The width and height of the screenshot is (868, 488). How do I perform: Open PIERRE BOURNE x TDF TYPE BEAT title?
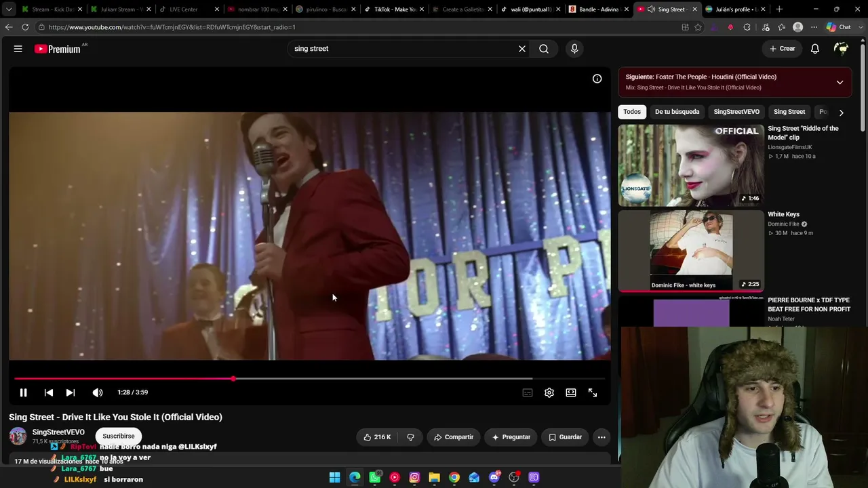pos(809,304)
